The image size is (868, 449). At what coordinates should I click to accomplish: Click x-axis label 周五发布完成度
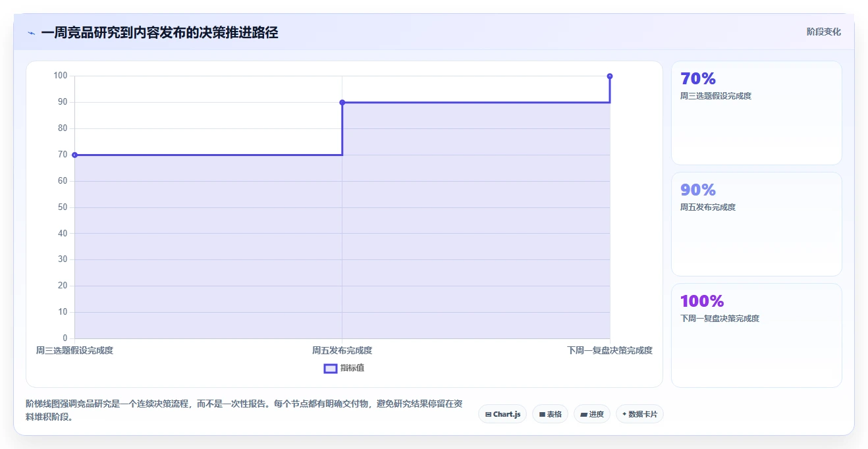342,351
